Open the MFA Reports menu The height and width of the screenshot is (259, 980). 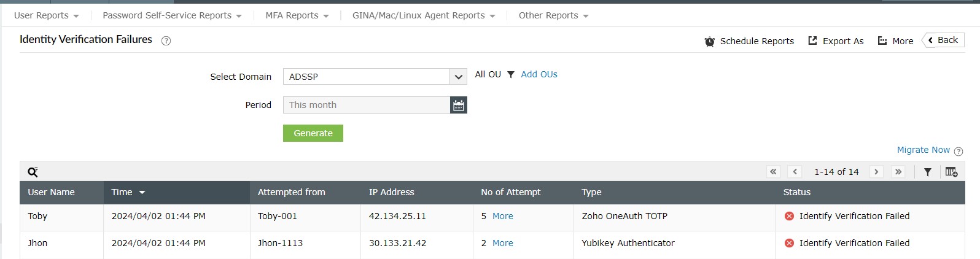[297, 15]
